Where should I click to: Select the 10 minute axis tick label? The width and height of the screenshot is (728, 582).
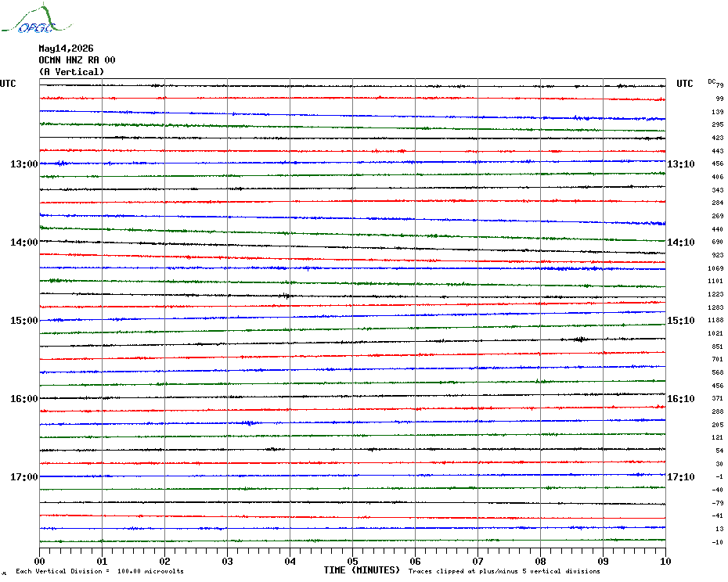665,562
